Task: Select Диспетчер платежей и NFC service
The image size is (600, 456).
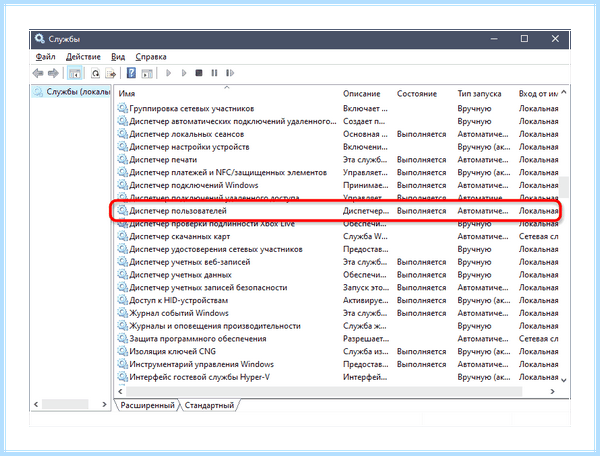Action: [338, 173]
